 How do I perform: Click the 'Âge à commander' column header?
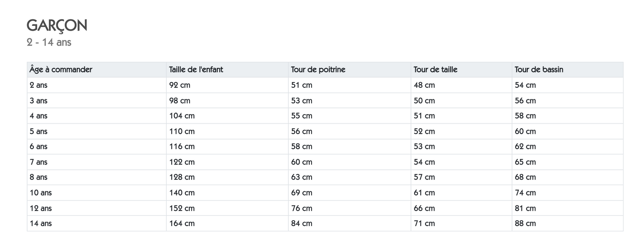61,70
